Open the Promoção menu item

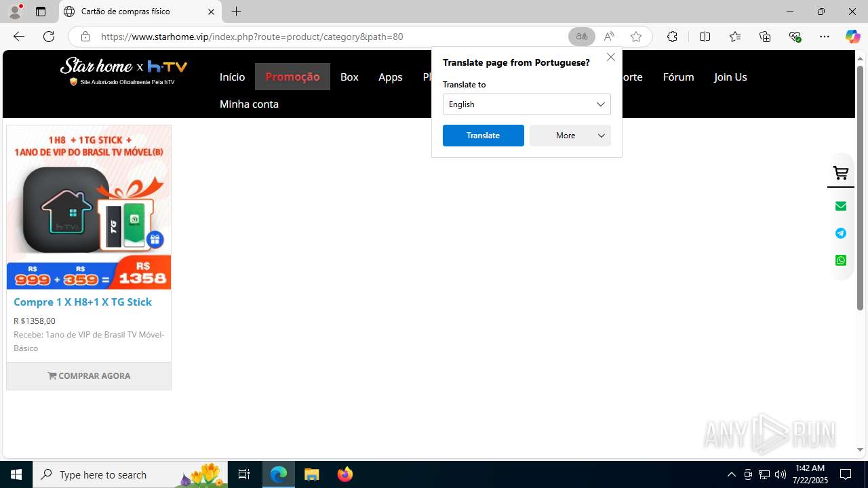[x=292, y=77]
